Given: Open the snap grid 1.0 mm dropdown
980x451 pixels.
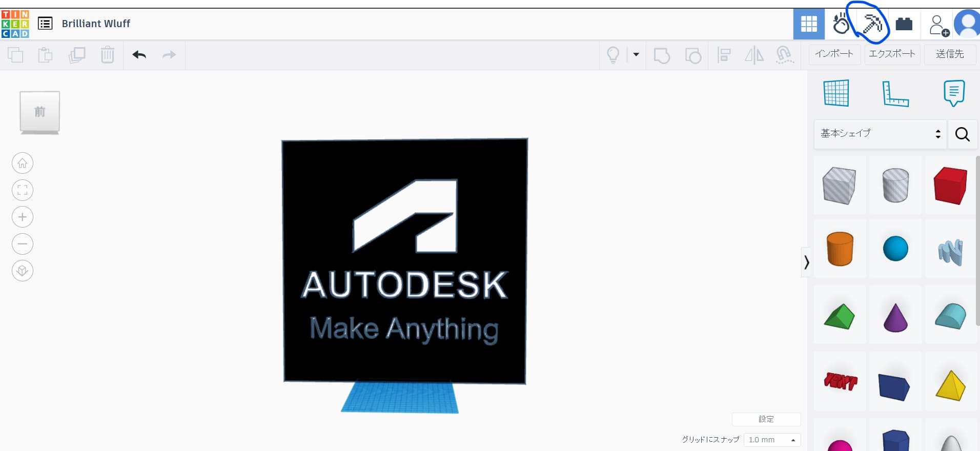Looking at the screenshot, I should 771,440.
